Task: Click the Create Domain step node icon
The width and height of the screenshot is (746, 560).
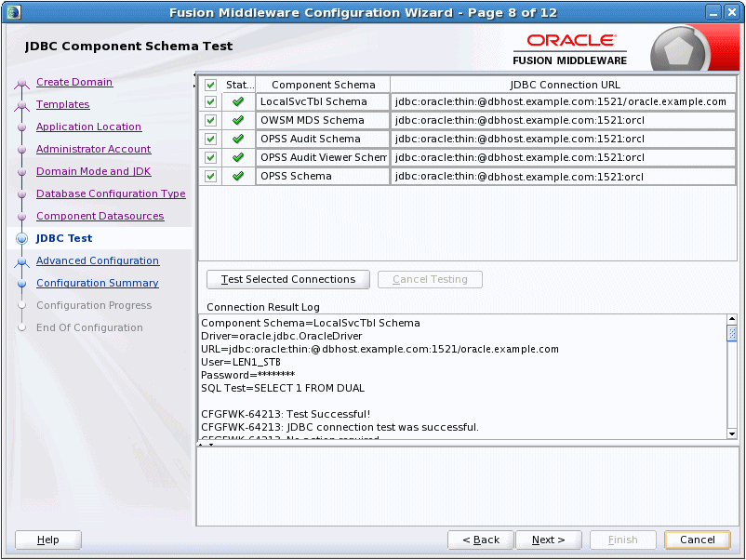Action: tap(21, 85)
